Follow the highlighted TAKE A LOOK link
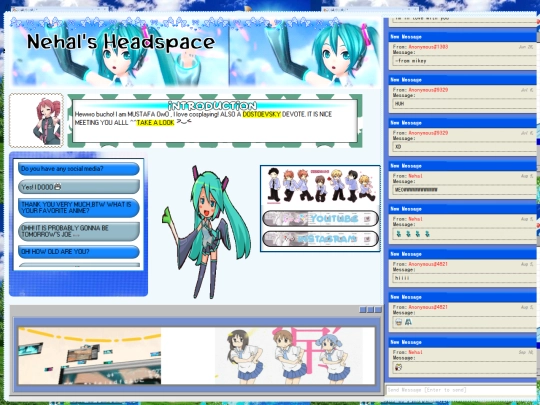This screenshot has width=540, height=405. 155,123
